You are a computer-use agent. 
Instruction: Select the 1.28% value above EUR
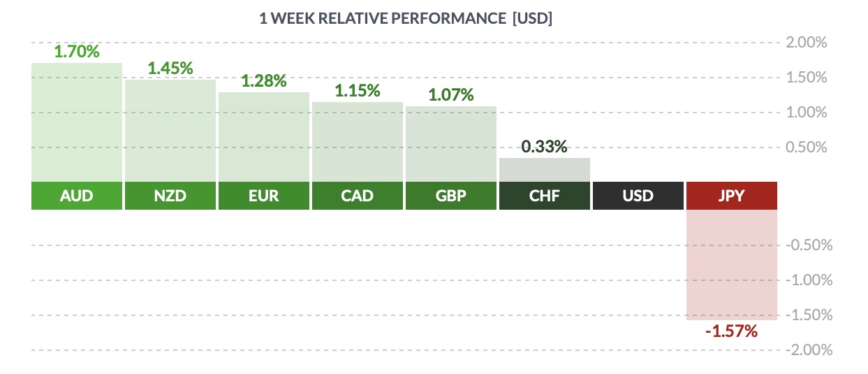[264, 80]
